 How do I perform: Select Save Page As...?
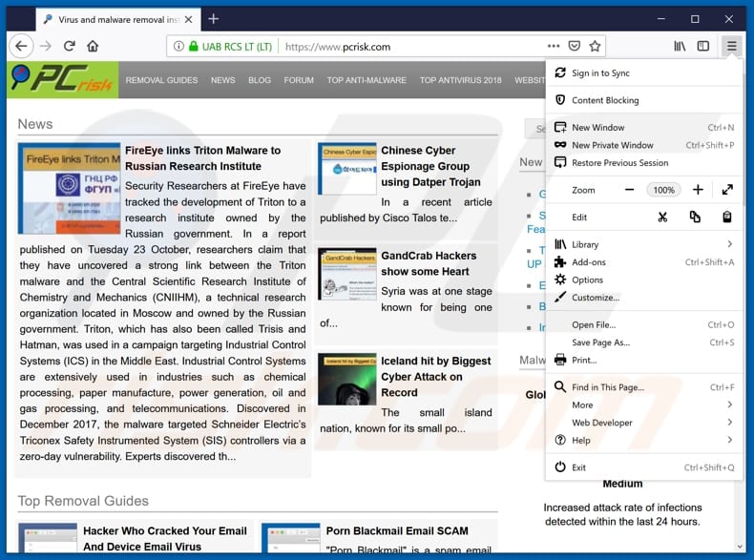tap(643, 342)
